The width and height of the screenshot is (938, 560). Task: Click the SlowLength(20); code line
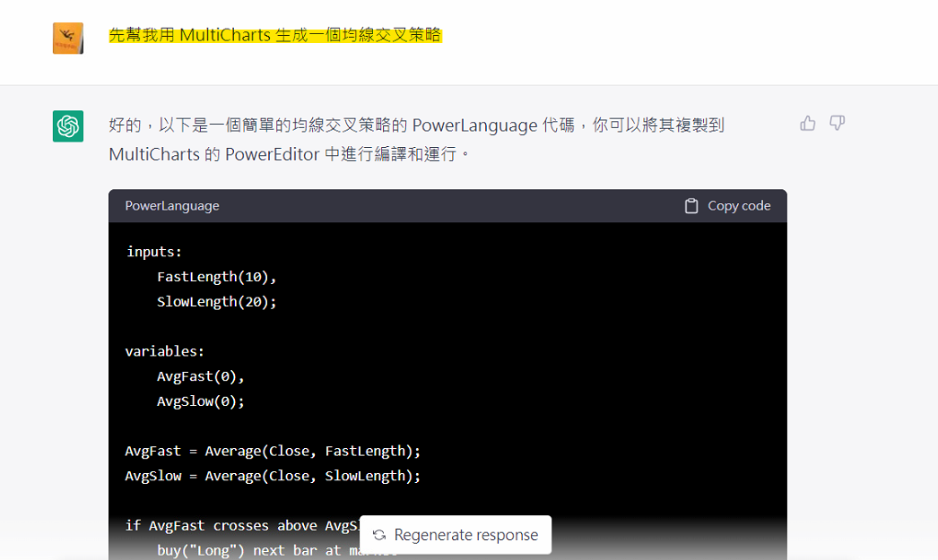click(216, 302)
